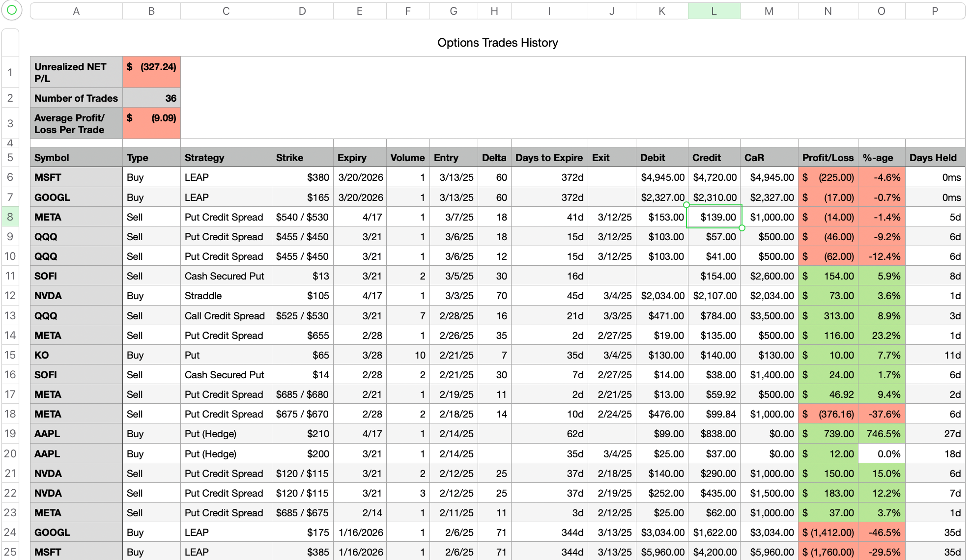Click profit cell showing 739.00
The width and height of the screenshot is (971, 560).
[828, 433]
